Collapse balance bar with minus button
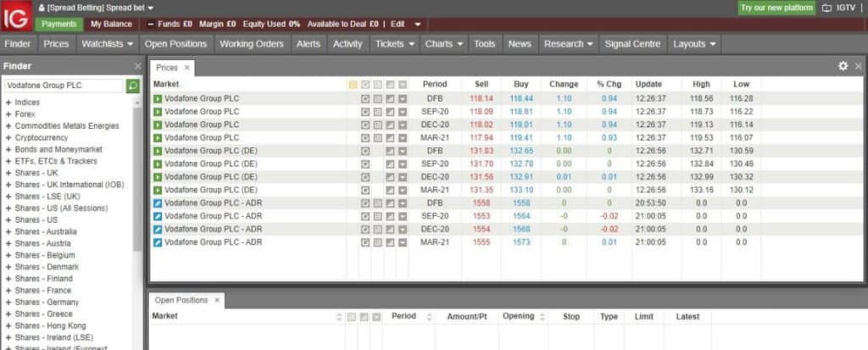 150,25
